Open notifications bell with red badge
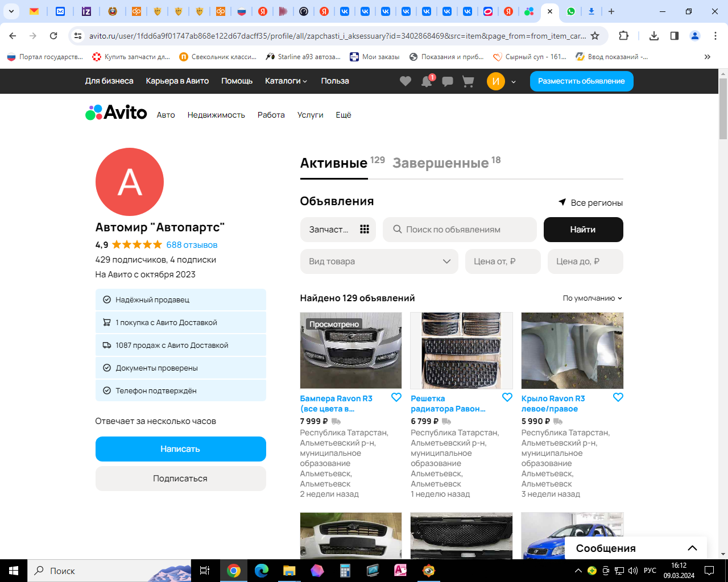The image size is (728, 582). [427, 81]
